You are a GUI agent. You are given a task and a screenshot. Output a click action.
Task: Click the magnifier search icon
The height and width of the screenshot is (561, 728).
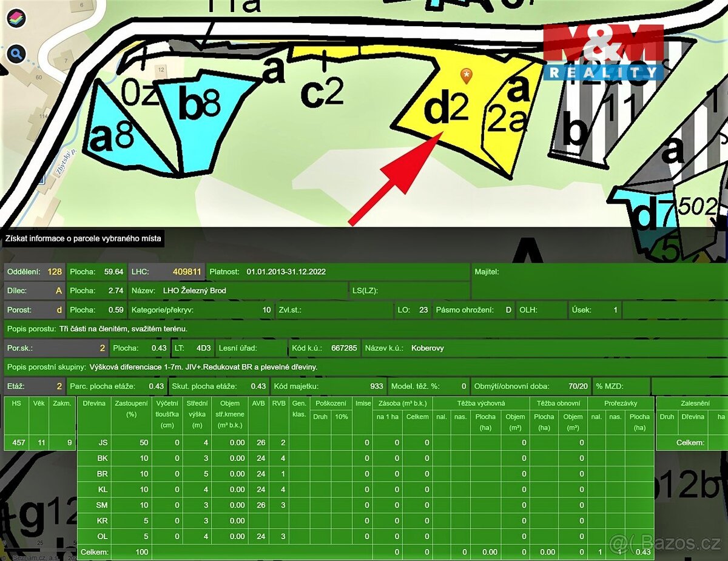[16, 54]
